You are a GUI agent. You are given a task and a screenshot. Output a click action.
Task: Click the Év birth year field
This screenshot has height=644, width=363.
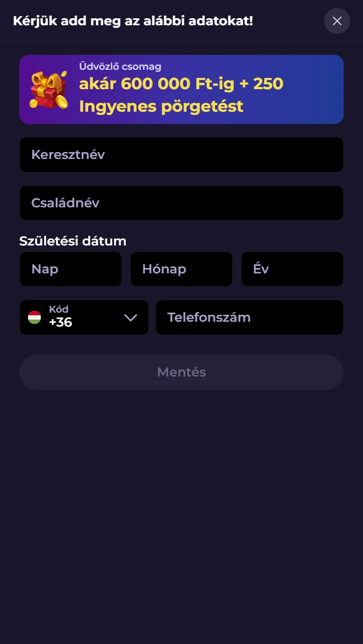[292, 269]
